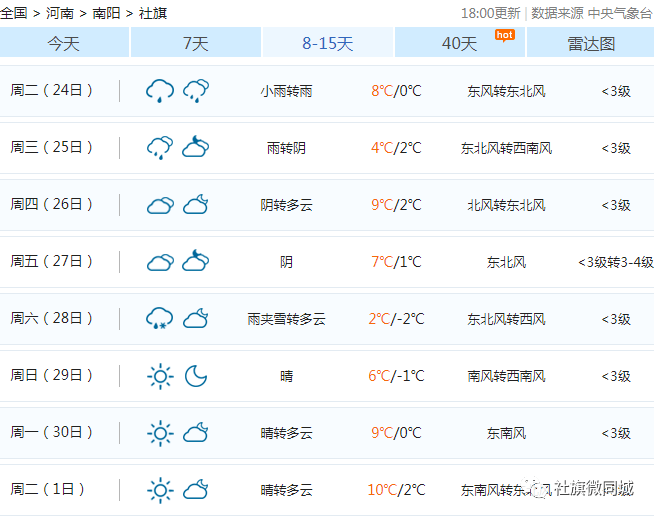Click the sunny icon for 29日
The height and width of the screenshot is (517, 654).
pos(160,376)
